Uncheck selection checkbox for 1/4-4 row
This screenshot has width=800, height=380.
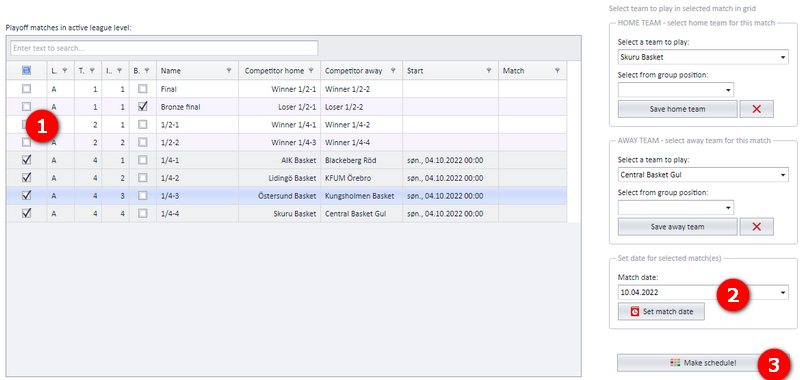tap(27, 214)
